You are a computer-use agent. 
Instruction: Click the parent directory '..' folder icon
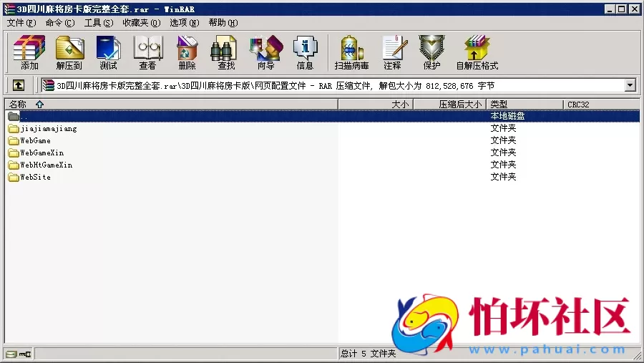14,116
